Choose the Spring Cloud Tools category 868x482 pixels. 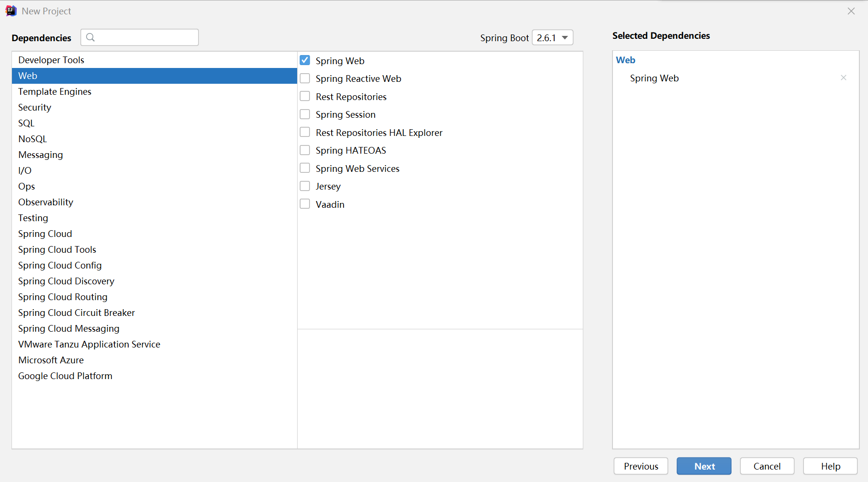(154, 249)
